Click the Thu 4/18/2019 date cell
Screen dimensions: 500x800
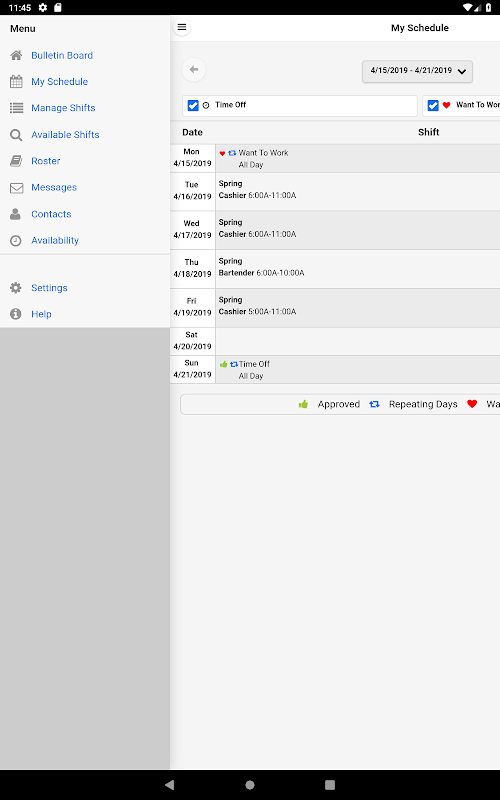point(192,269)
